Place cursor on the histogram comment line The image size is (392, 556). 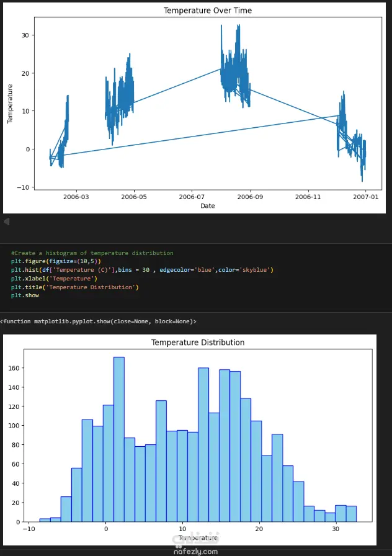[92, 253]
